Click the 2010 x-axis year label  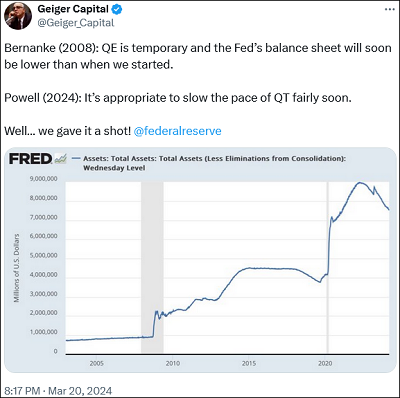[x=172, y=363]
